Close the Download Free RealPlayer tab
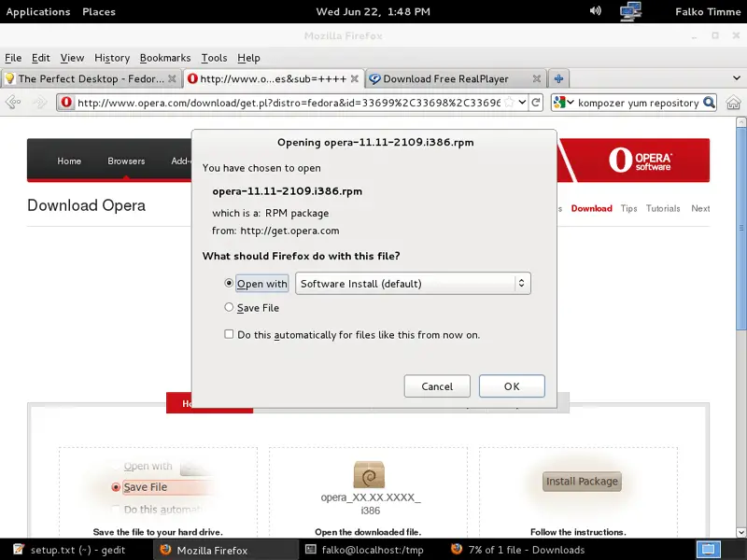 tap(536, 78)
